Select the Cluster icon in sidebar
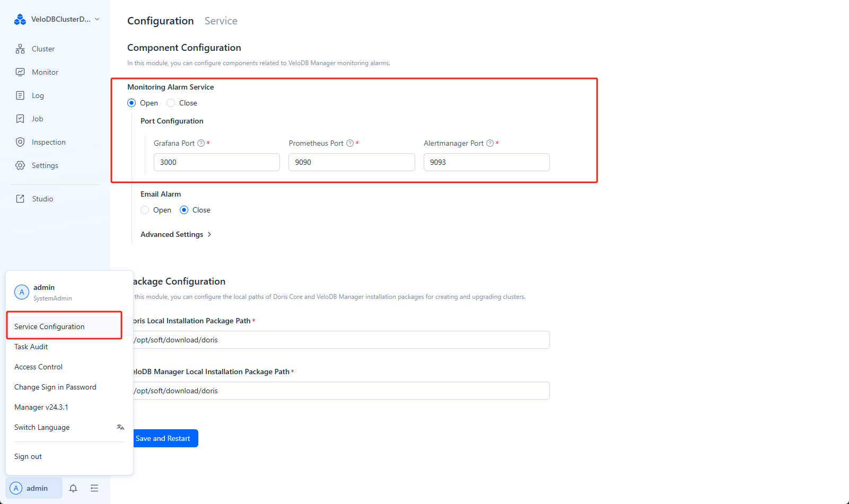The image size is (849, 504). pyautogui.click(x=20, y=48)
